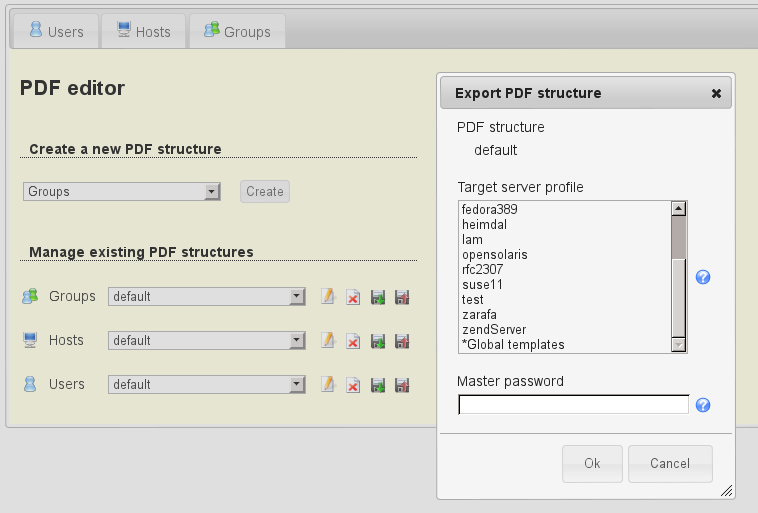Click the Master password input field

[x=573, y=405]
